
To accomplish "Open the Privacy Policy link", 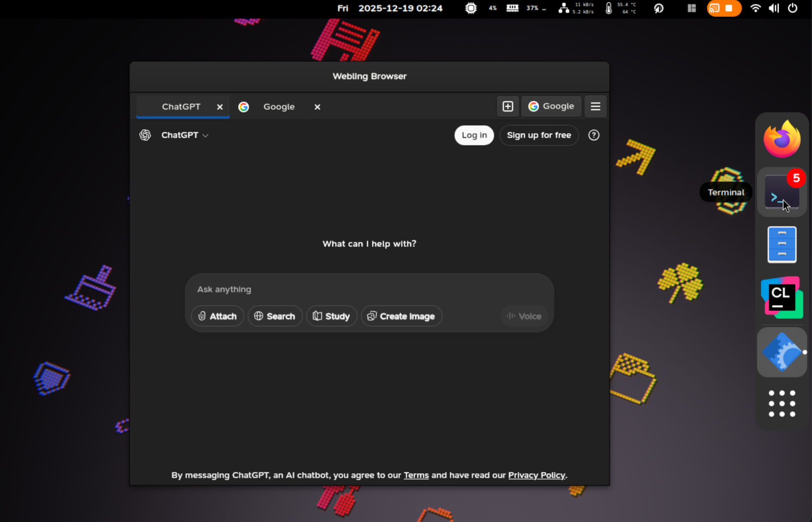I will [x=536, y=475].
